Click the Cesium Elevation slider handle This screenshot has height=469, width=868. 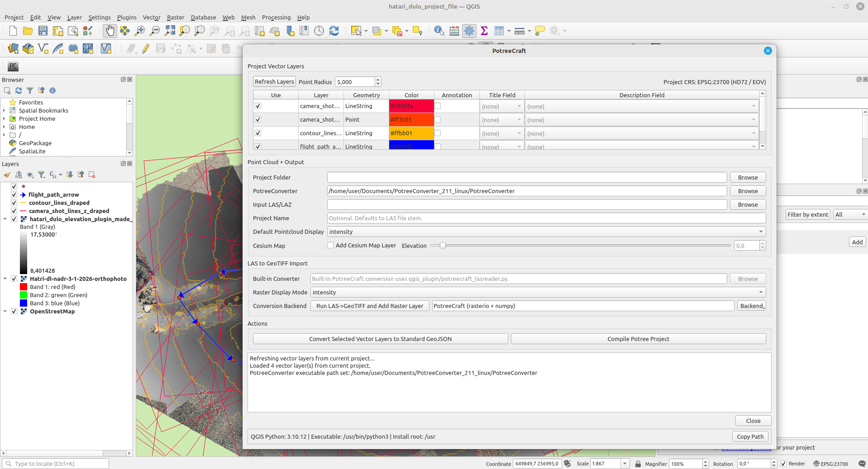[443, 245]
